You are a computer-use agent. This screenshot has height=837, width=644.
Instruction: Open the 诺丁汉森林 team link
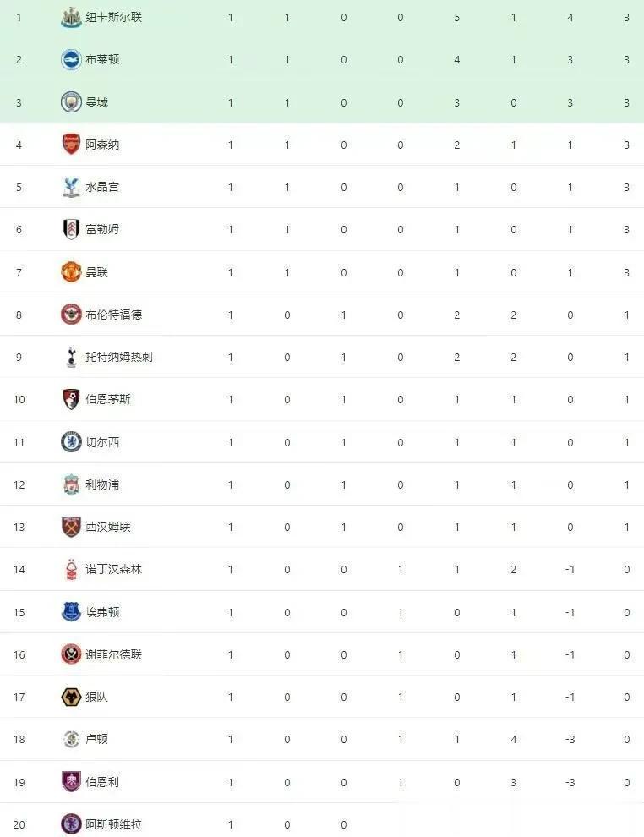(x=113, y=570)
